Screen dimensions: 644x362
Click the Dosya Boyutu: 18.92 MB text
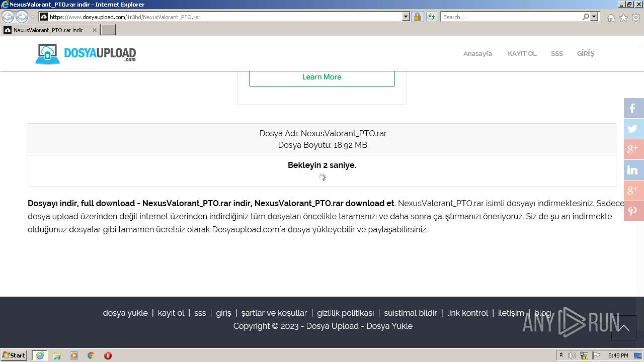coord(323,145)
